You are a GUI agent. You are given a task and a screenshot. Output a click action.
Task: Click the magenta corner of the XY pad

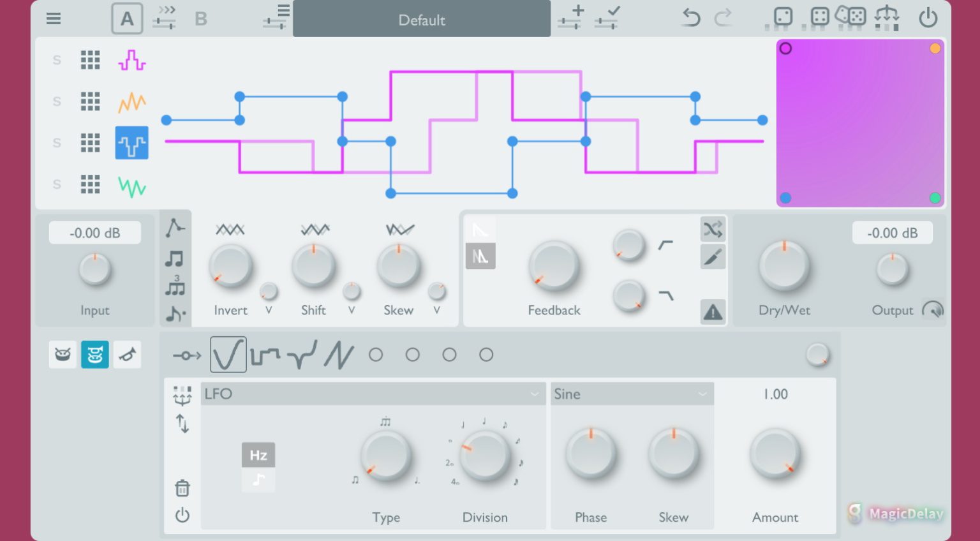click(785, 48)
